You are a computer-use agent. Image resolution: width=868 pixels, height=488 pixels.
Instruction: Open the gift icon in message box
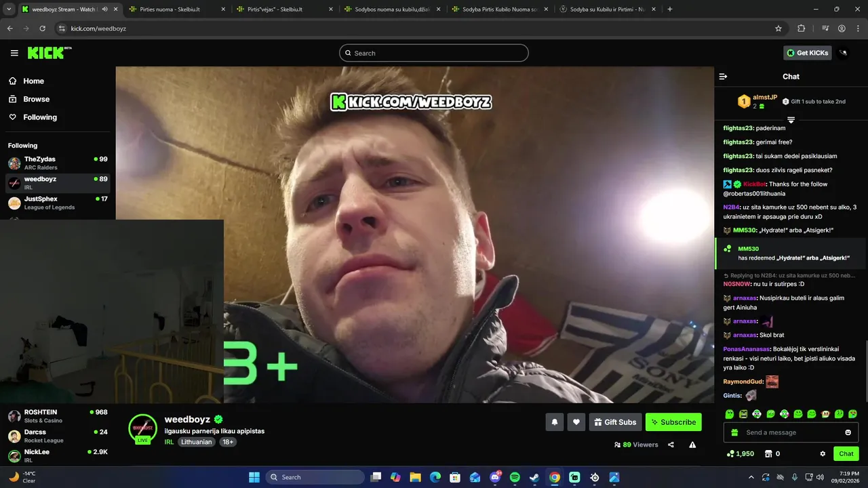tap(735, 432)
